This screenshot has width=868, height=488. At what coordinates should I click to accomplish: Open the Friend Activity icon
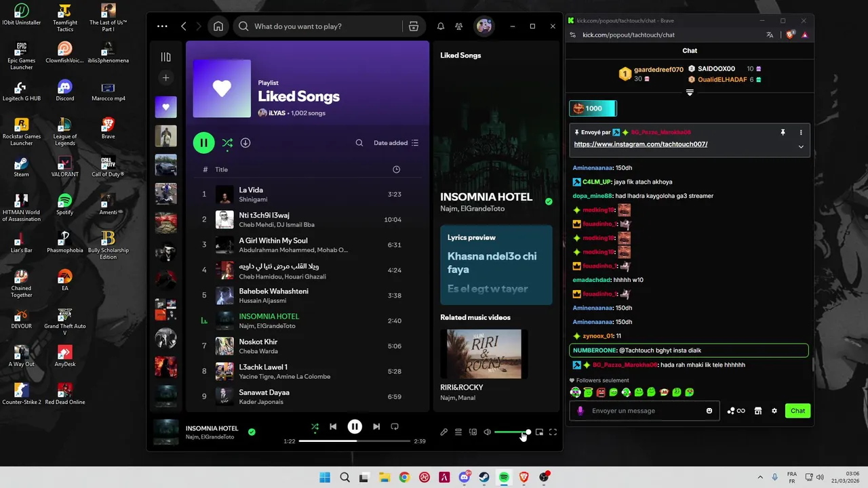[x=459, y=26]
